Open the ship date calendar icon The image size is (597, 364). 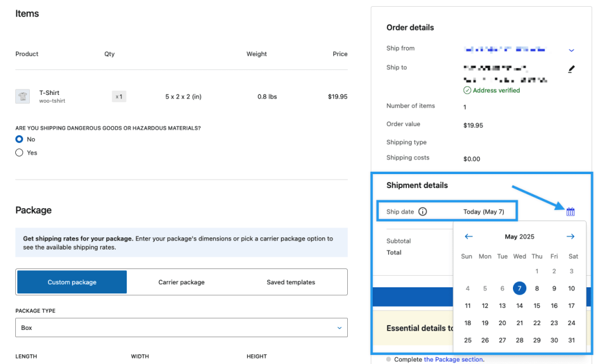point(570,212)
